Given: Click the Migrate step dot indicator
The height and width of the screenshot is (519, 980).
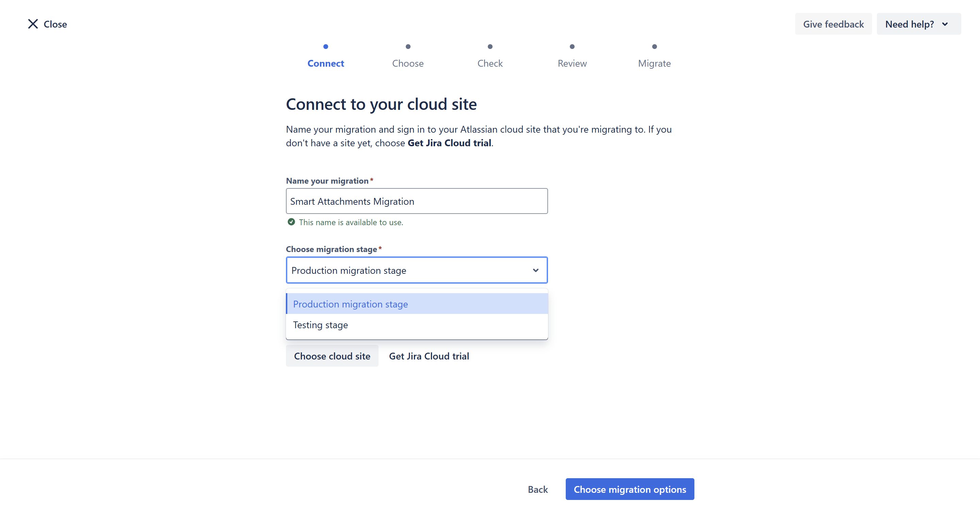Looking at the screenshot, I should click(x=654, y=47).
